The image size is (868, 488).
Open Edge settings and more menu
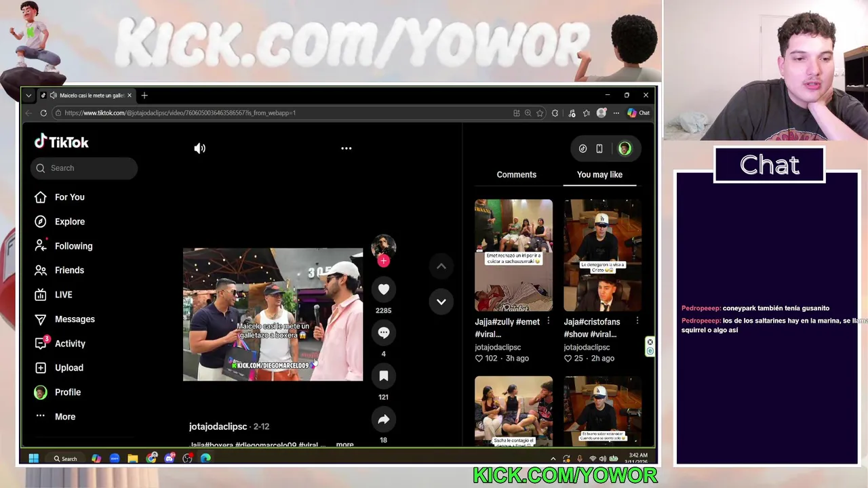(616, 113)
